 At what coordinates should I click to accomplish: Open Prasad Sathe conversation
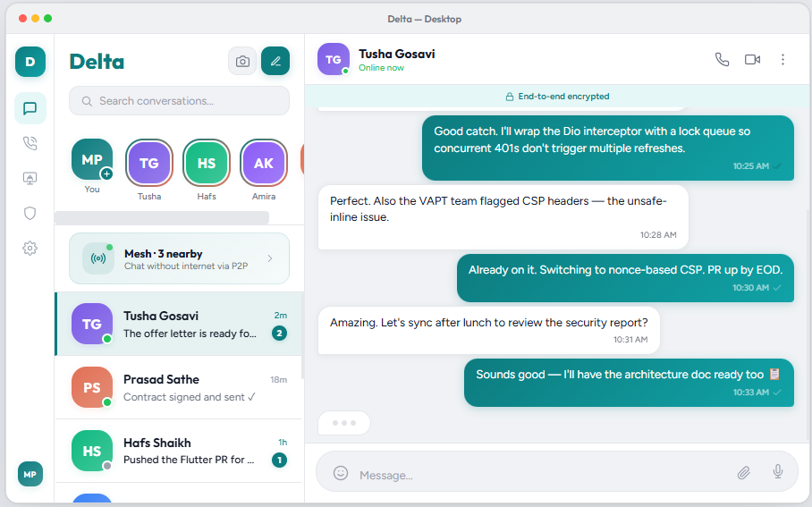(x=179, y=388)
